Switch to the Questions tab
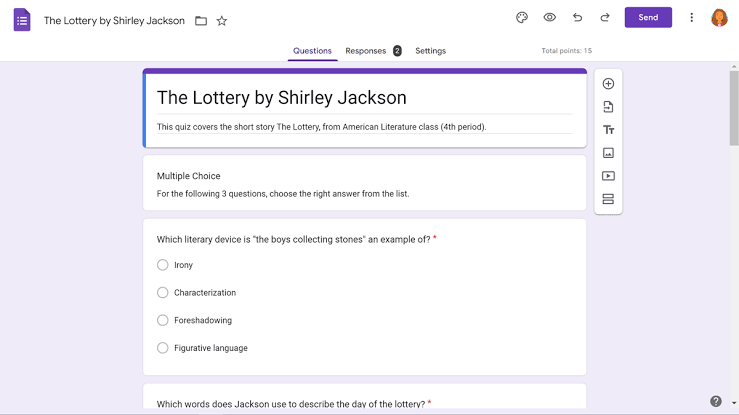 (x=312, y=51)
